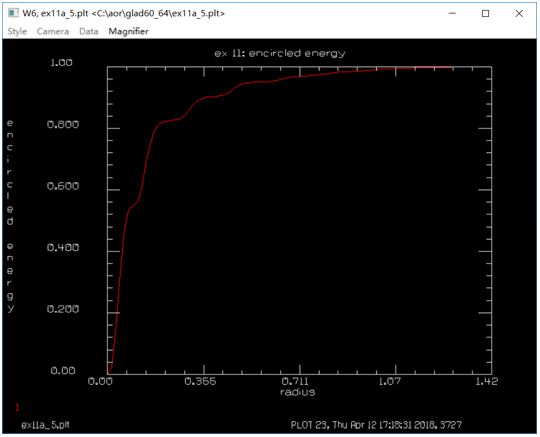This screenshot has width=540, height=437.
Task: Click the 0.800 y-axis tick label
Action: click(63, 124)
